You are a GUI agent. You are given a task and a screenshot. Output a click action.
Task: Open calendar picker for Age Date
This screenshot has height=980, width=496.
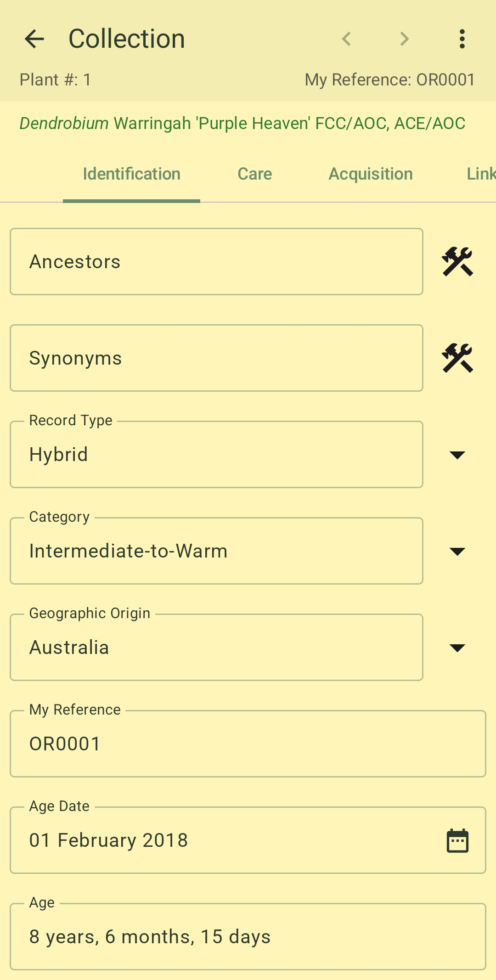click(x=457, y=840)
